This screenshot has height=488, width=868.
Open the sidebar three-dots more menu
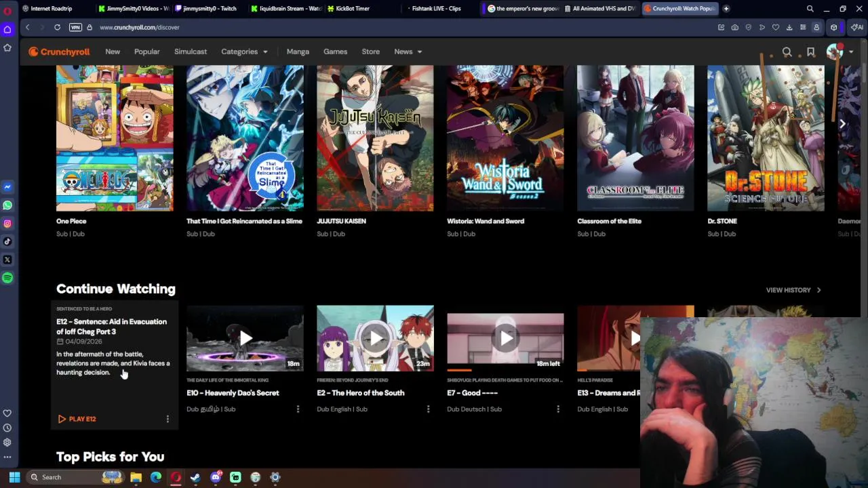click(7, 457)
